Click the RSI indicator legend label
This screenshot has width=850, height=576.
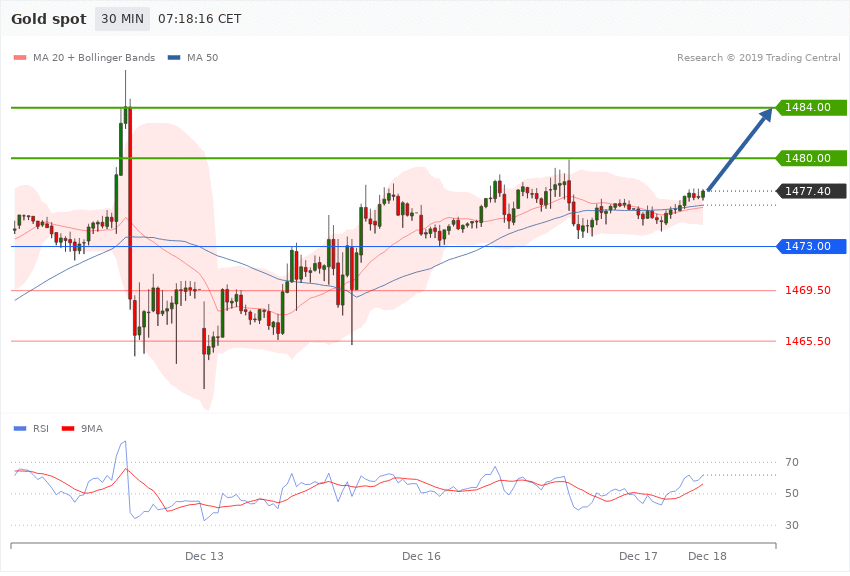point(41,429)
